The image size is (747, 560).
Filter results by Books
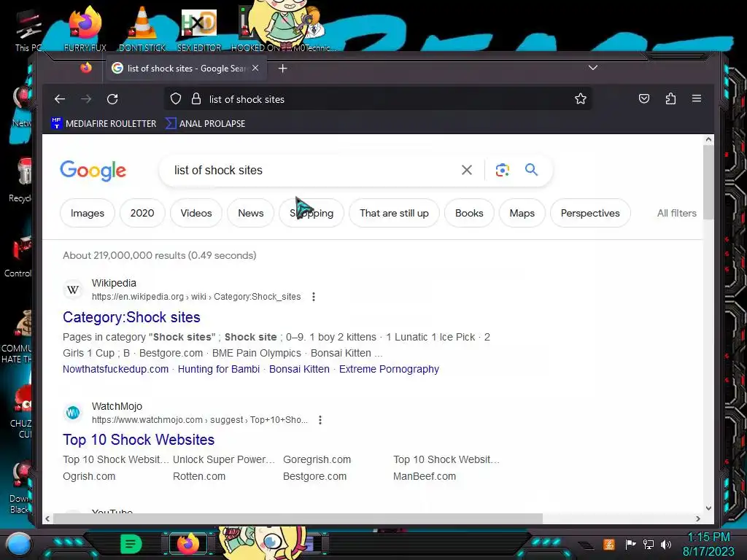click(469, 214)
